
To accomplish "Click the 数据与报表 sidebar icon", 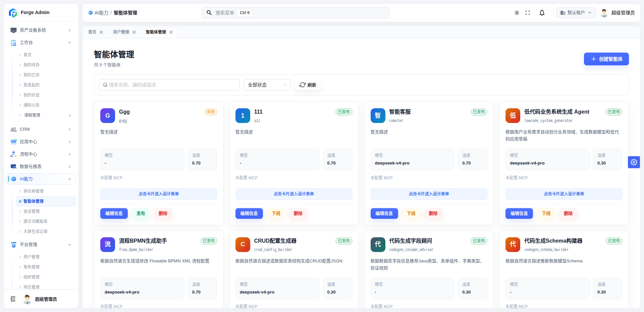I will tap(13, 167).
